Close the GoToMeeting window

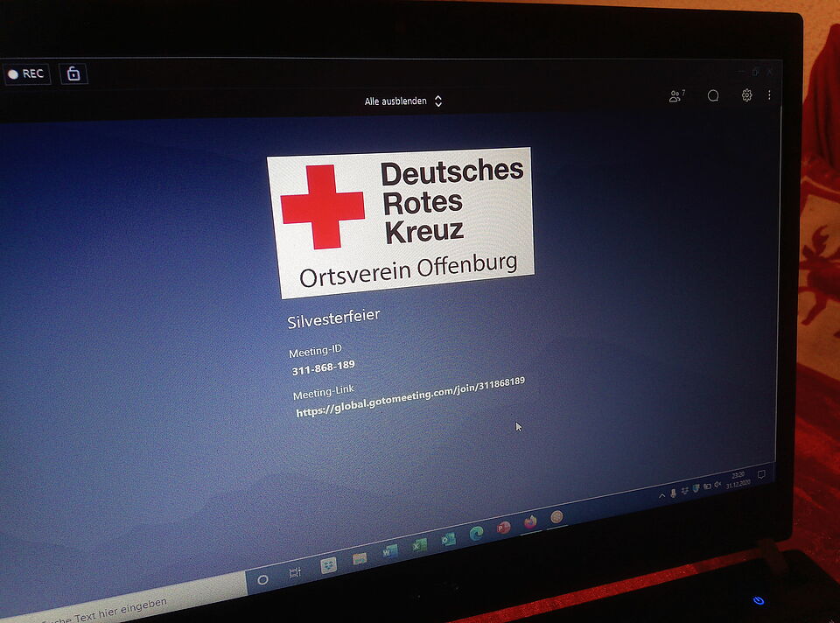tap(769, 71)
